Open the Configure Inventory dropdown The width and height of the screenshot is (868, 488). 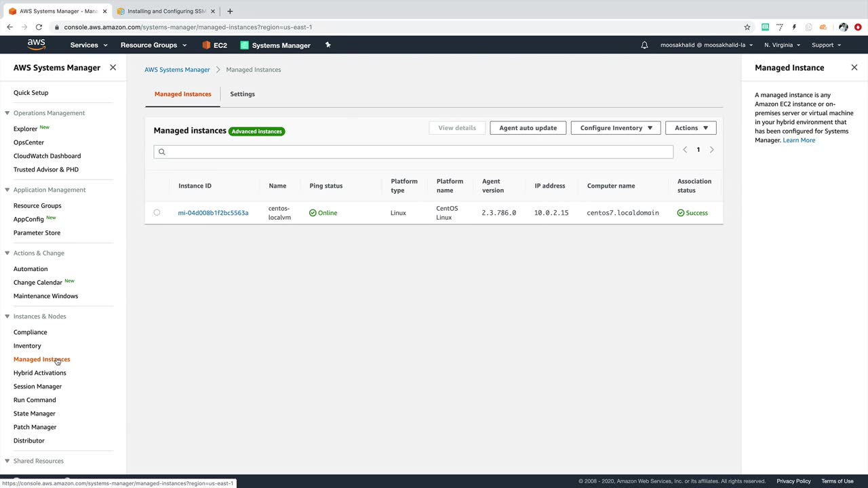[616, 128]
